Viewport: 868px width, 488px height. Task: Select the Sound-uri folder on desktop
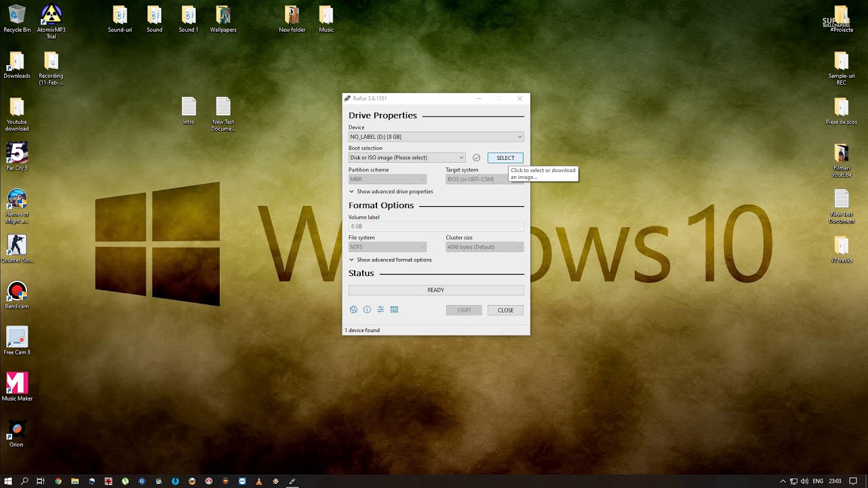120,19
